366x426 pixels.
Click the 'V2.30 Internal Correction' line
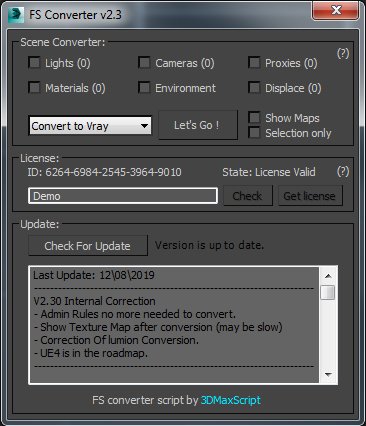click(94, 301)
